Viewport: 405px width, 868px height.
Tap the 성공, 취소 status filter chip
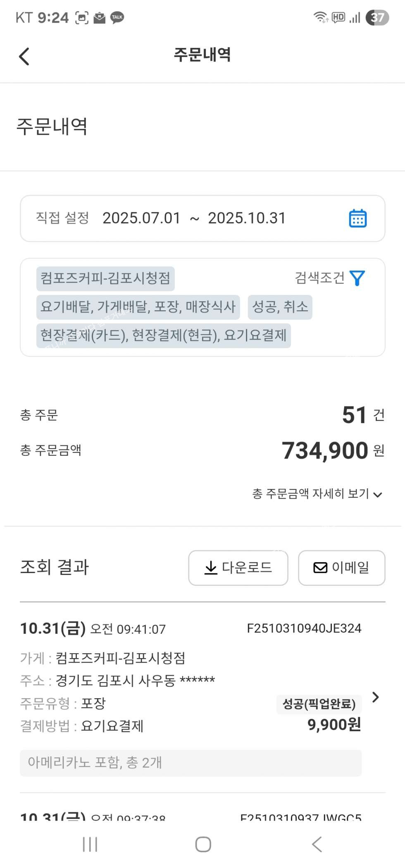click(x=280, y=307)
